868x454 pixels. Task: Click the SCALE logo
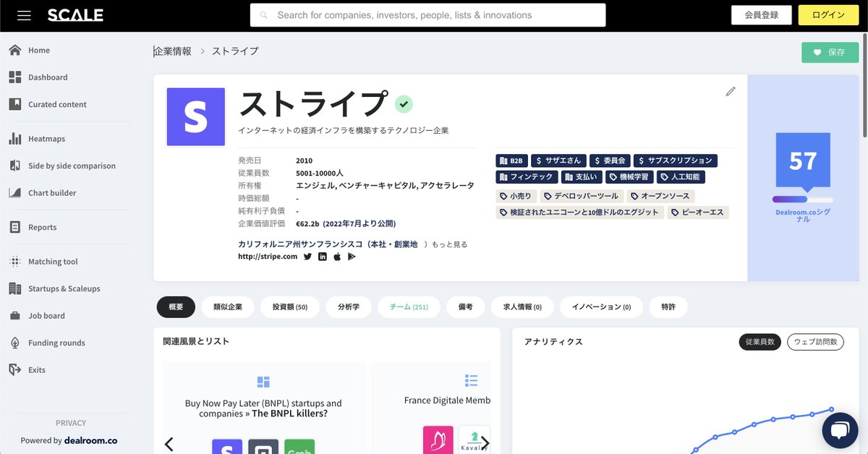tap(75, 15)
